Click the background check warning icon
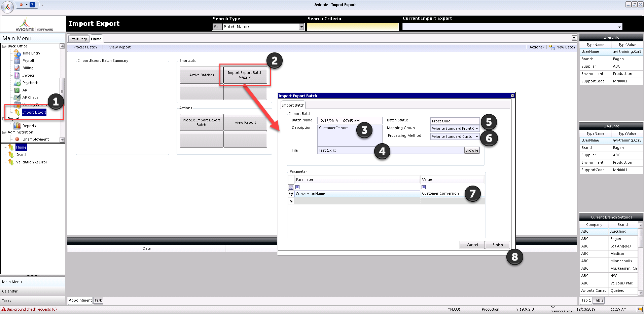 click(x=4, y=309)
